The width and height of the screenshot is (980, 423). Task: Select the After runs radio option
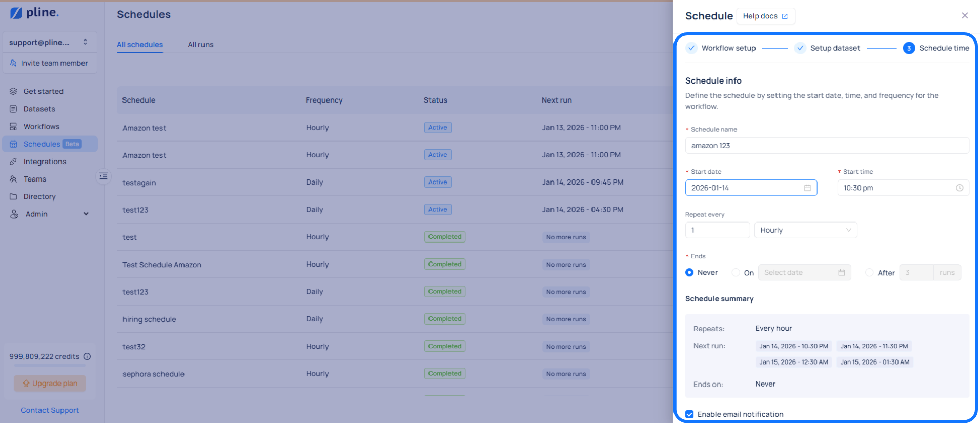click(869, 273)
